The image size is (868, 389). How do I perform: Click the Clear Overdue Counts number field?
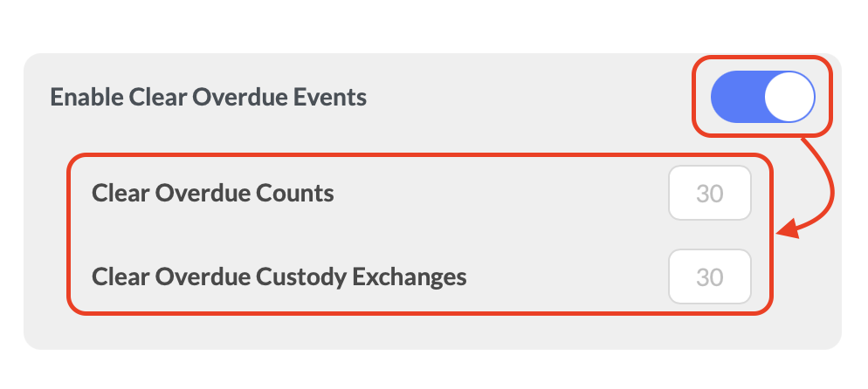(x=709, y=193)
